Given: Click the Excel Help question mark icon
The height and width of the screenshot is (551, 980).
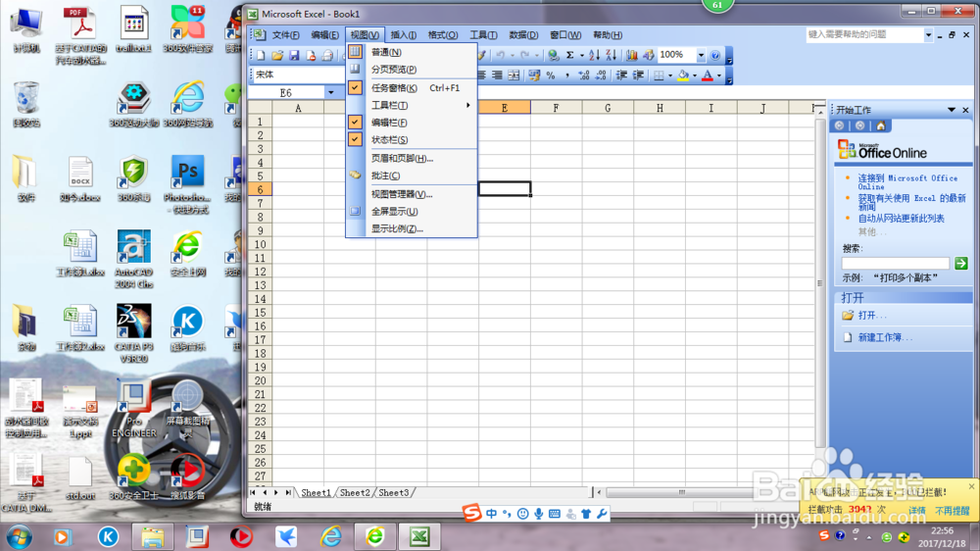Looking at the screenshot, I should coord(715,56).
